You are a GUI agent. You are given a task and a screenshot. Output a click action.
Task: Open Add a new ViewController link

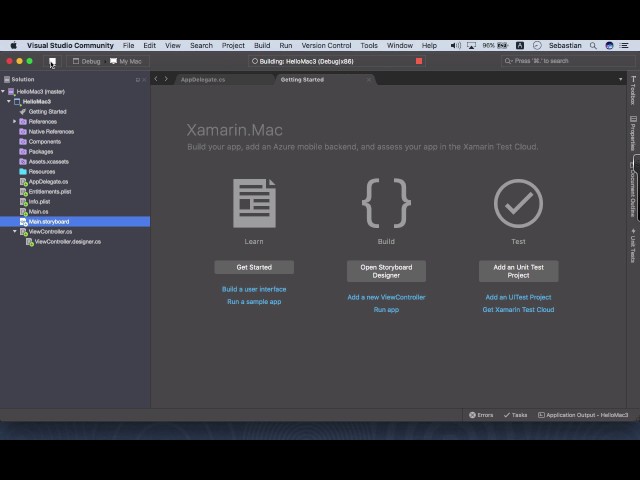[x=386, y=297]
